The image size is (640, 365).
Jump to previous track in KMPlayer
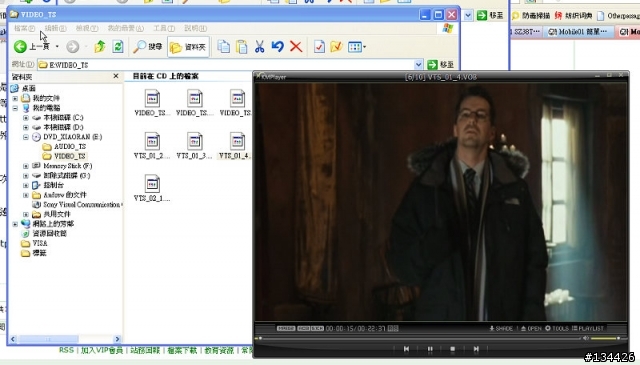(406, 349)
